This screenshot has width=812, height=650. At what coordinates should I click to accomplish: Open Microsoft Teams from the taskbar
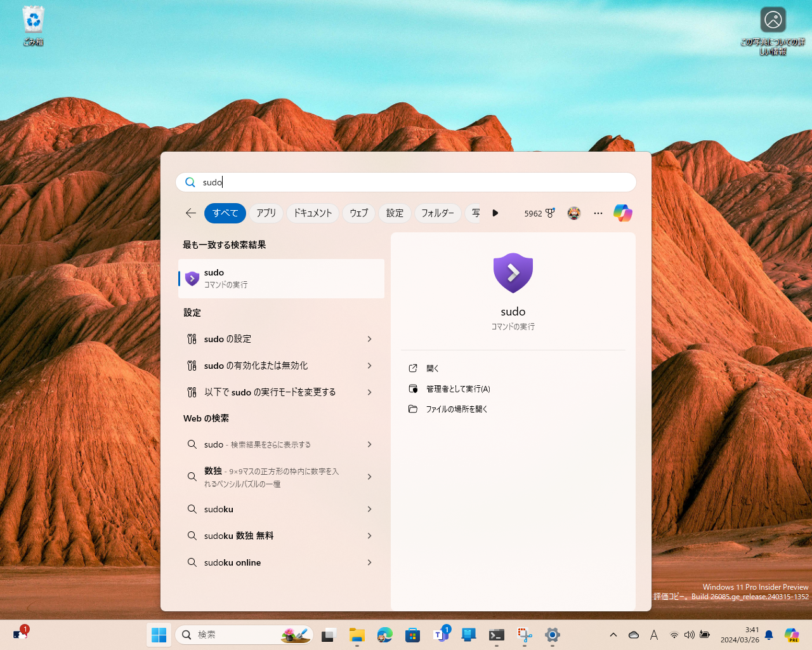tap(442, 635)
